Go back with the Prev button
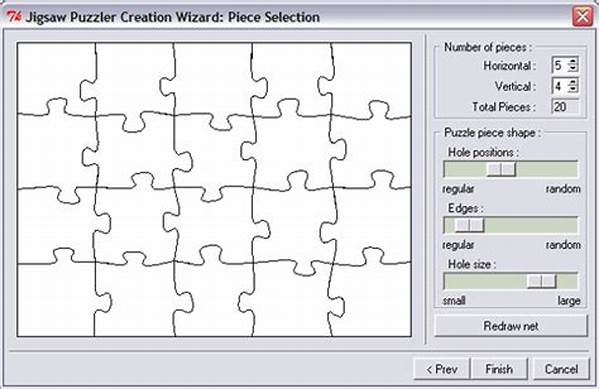This screenshot has height=389, width=600. [x=442, y=369]
